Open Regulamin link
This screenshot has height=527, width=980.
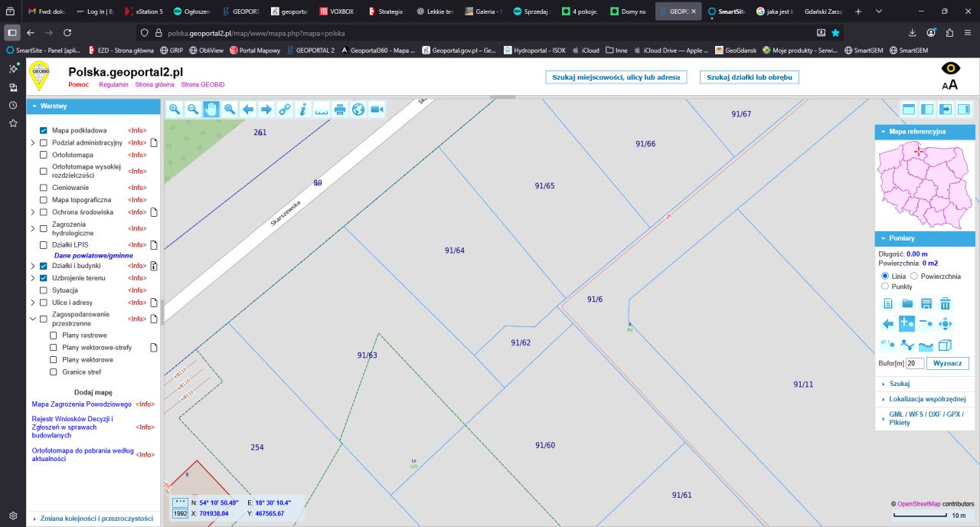click(113, 85)
